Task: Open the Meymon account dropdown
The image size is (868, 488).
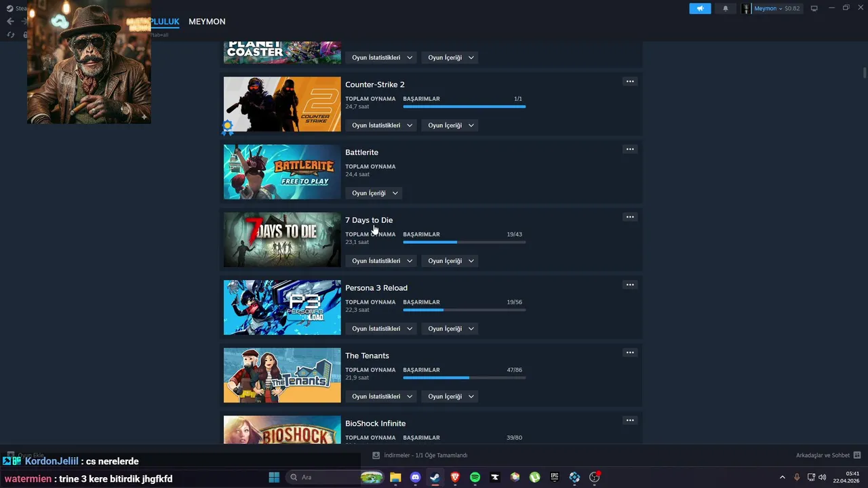Action: point(771,8)
